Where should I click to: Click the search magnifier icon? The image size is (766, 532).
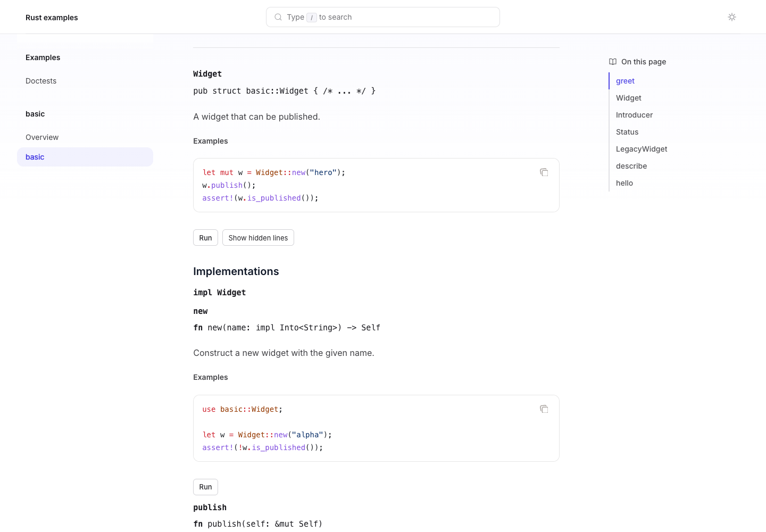click(x=278, y=17)
